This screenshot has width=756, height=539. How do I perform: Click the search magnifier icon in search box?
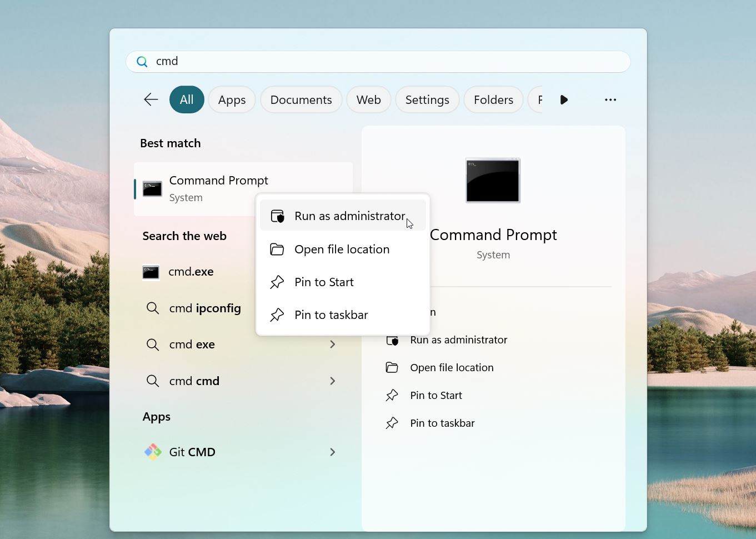pyautogui.click(x=142, y=62)
